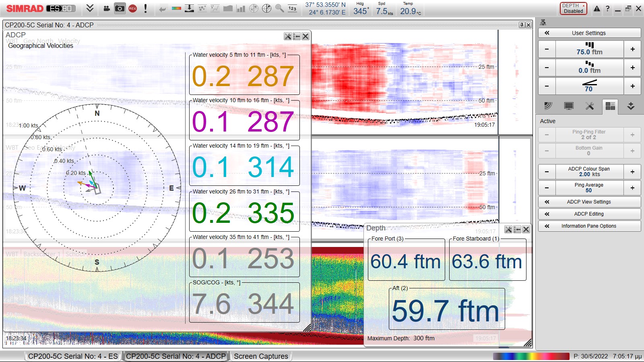644x362 pixels.
Task: Click the exclamation mark event icon
Action: 145,8
